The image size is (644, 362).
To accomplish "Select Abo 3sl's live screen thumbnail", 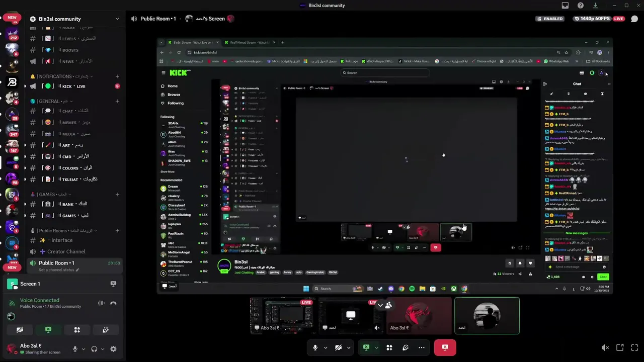I will [283, 316].
